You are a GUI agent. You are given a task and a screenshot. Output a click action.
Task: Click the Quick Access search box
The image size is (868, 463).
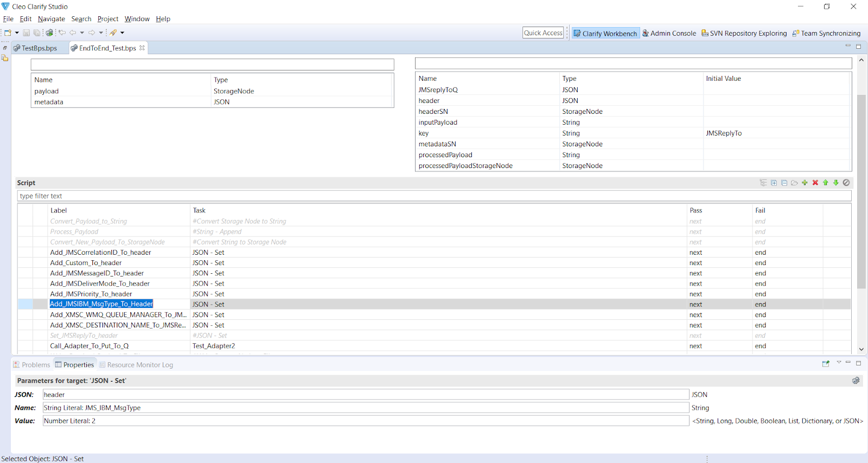(543, 33)
